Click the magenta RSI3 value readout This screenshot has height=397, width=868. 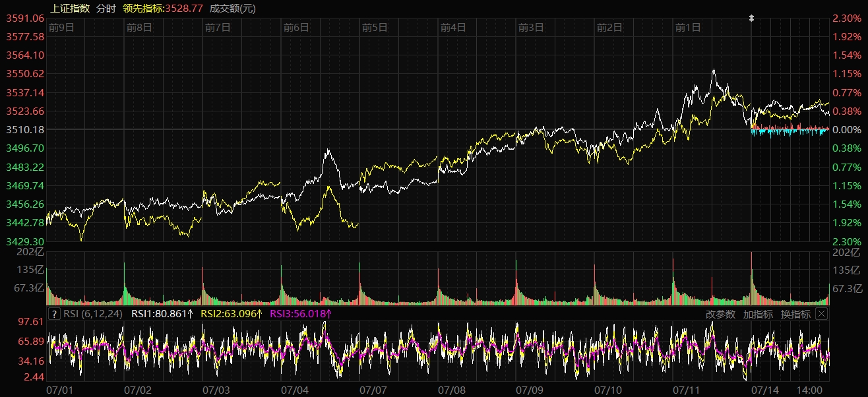(x=300, y=314)
